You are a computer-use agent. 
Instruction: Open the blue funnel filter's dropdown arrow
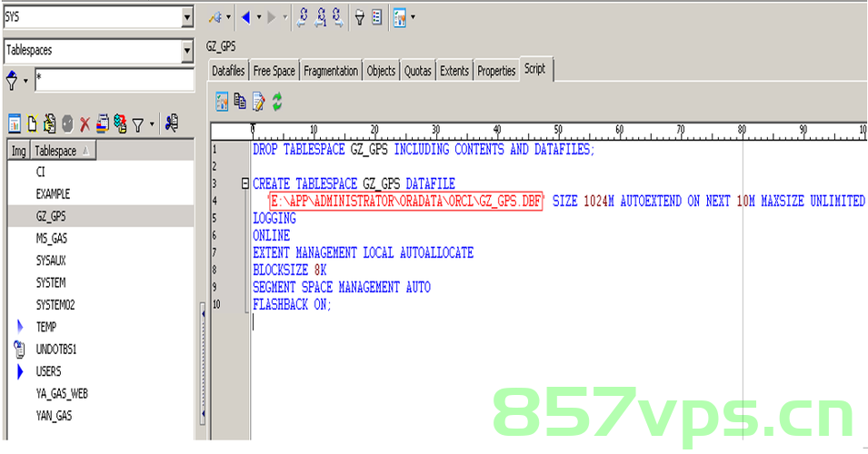pyautogui.click(x=25, y=82)
